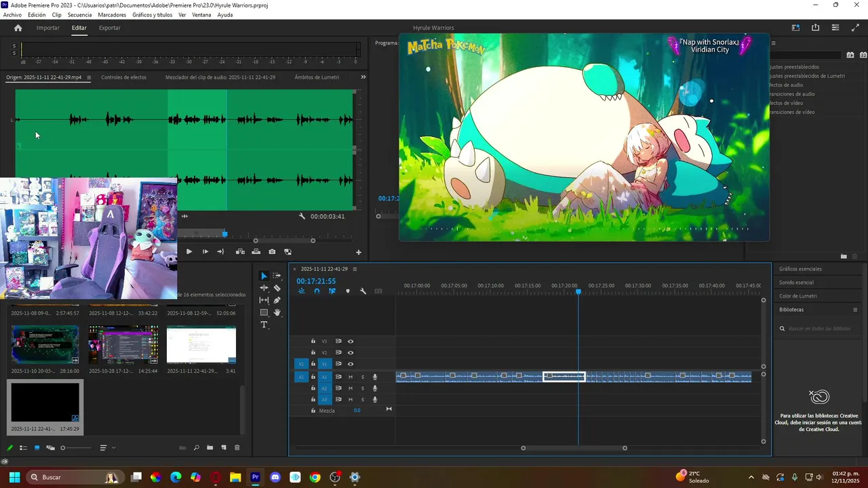This screenshot has width=868, height=488.
Task: Export frame with the camera icon
Action: coord(272,251)
